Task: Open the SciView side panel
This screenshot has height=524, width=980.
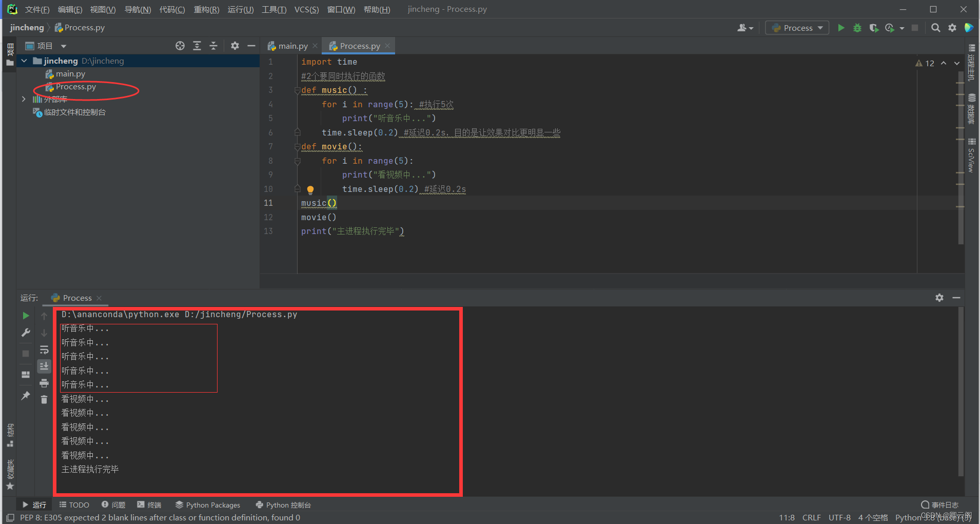Action: point(972,155)
